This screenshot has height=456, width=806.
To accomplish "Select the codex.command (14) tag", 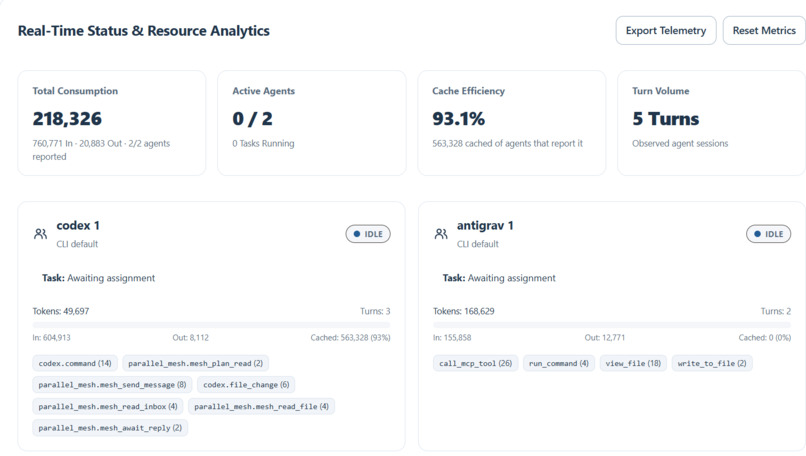I will [x=75, y=363].
